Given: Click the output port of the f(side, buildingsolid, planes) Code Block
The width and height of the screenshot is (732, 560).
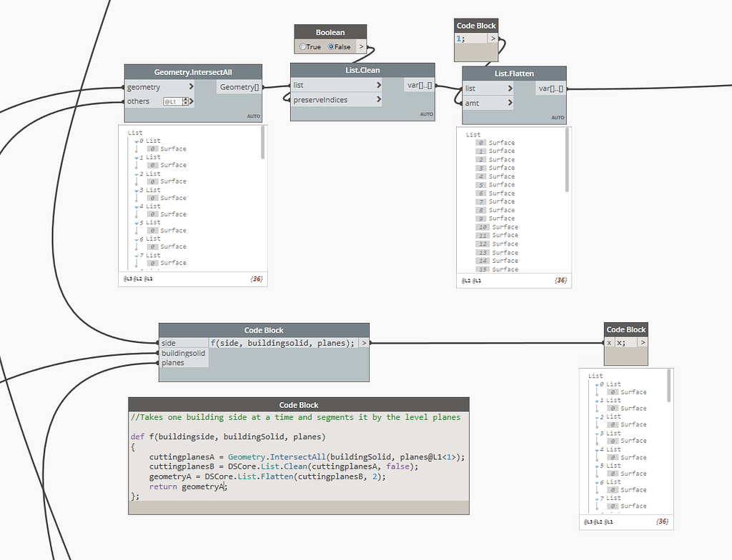Looking at the screenshot, I should (365, 342).
